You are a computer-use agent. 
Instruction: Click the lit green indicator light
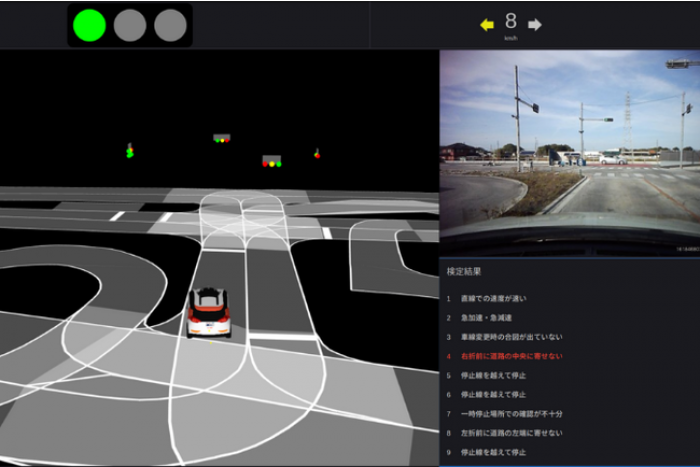[90, 25]
